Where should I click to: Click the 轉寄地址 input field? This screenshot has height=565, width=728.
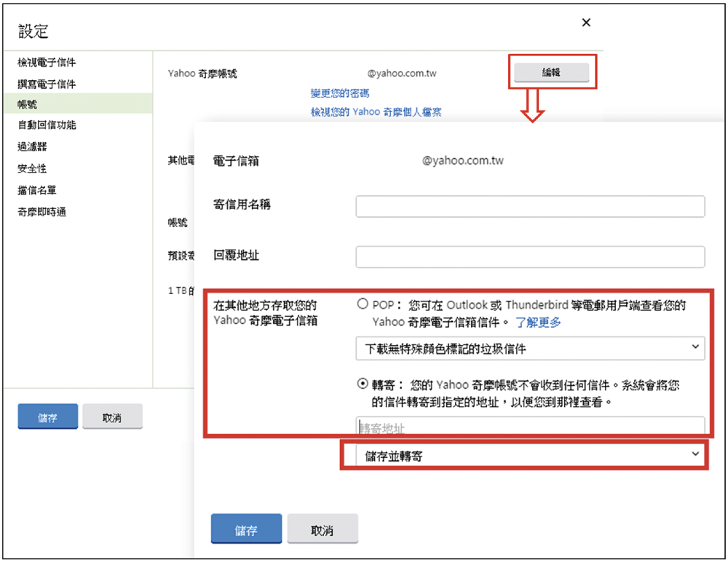(x=530, y=426)
